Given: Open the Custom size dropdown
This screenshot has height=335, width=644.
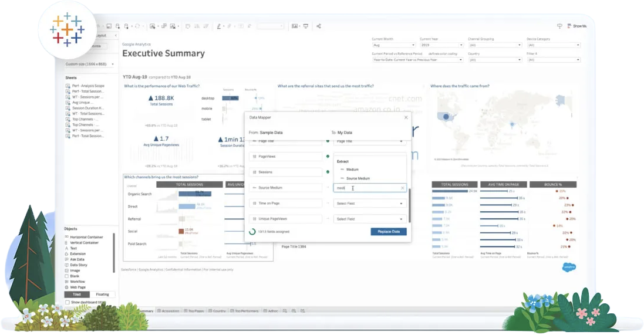Looking at the screenshot, I should (x=90, y=64).
